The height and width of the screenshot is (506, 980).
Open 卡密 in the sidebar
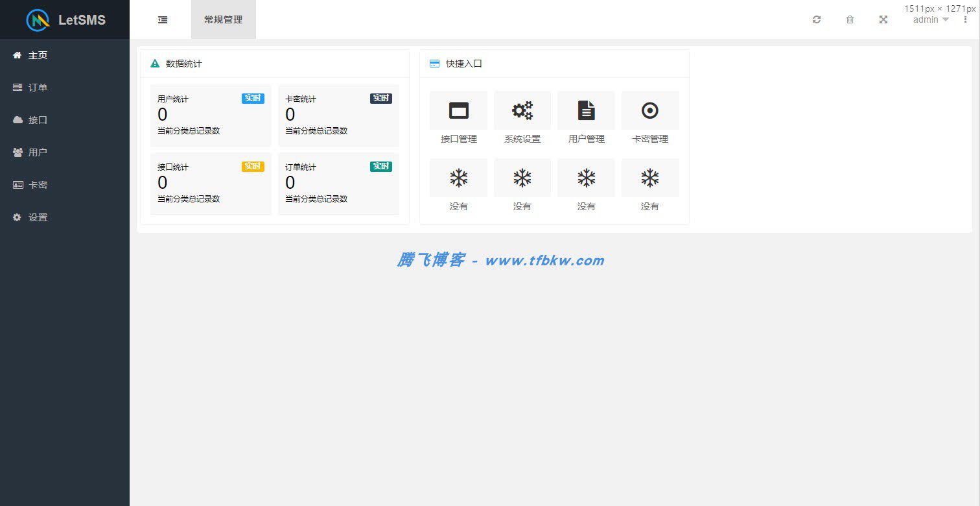coord(65,185)
